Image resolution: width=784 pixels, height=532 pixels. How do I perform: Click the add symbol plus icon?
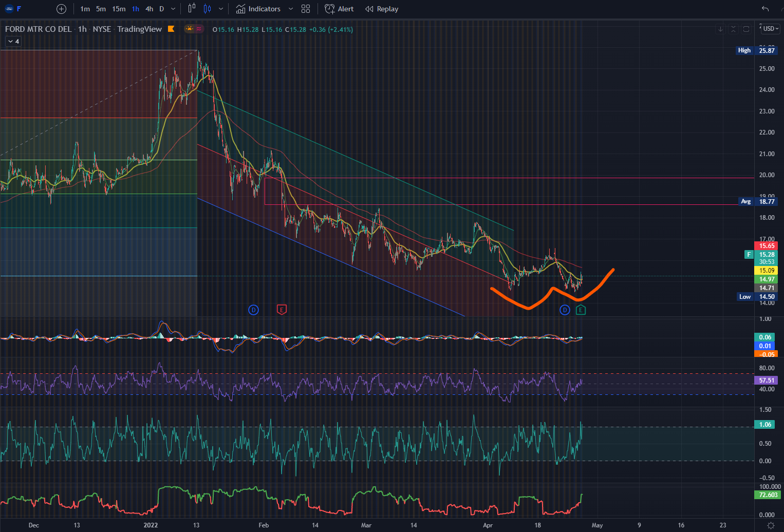tap(61, 9)
